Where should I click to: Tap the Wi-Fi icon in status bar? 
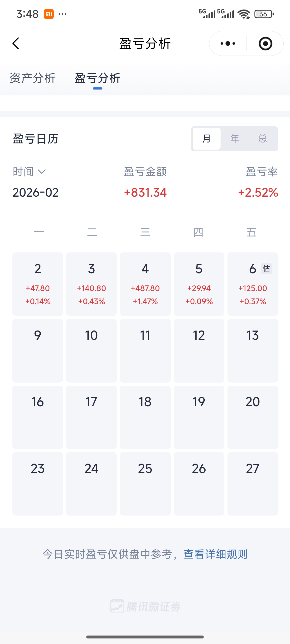click(244, 14)
